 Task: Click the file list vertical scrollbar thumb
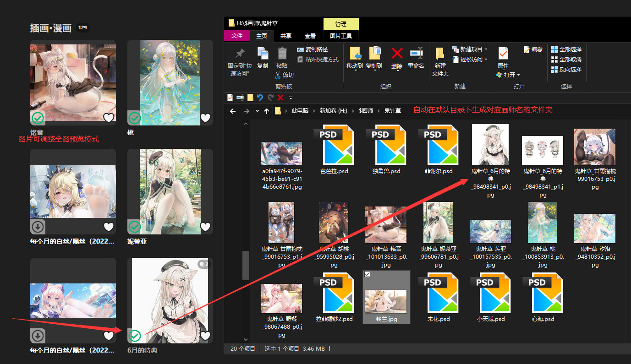pyautogui.click(x=246, y=265)
